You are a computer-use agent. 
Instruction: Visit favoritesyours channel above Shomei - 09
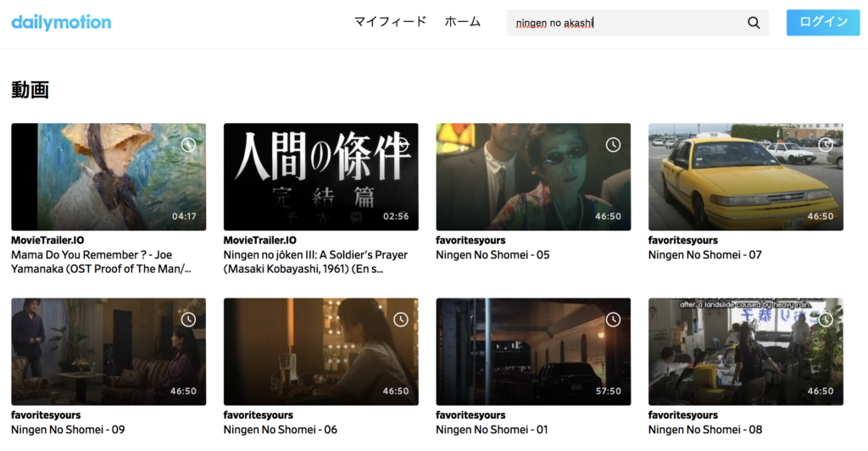click(46, 415)
